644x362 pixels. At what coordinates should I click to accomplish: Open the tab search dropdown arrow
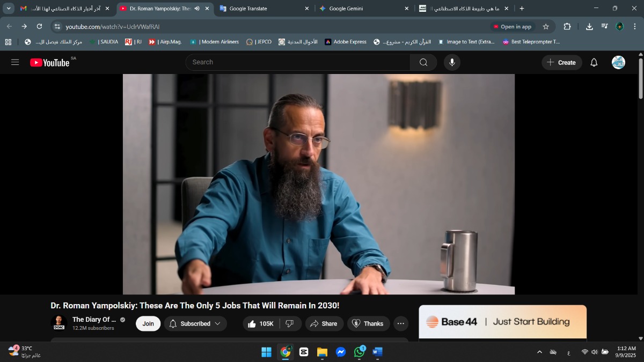click(x=9, y=9)
